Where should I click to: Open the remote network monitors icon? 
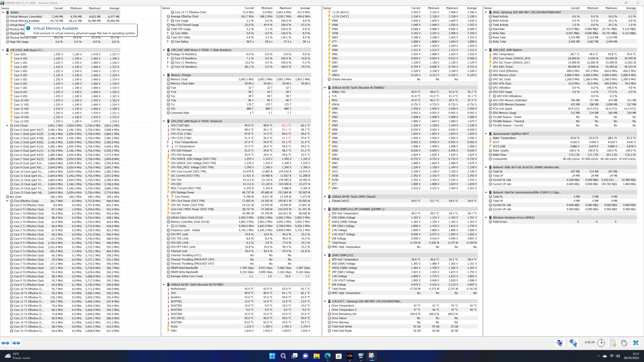(573, 343)
